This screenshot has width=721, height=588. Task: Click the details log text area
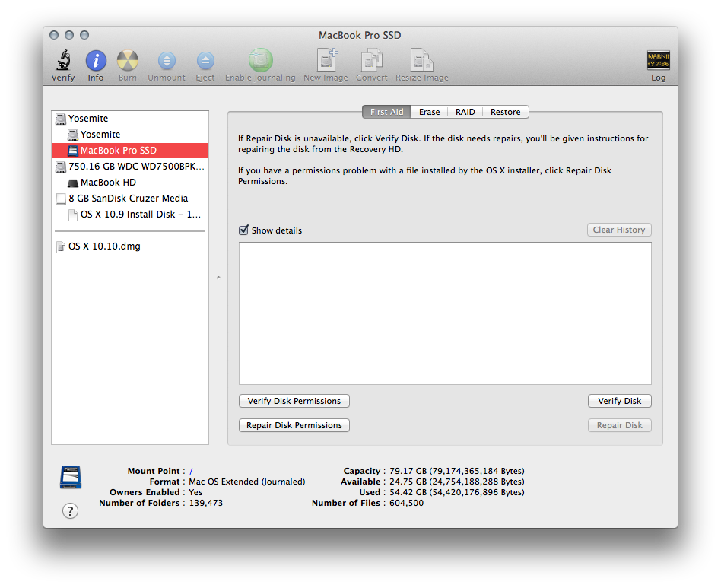point(445,313)
